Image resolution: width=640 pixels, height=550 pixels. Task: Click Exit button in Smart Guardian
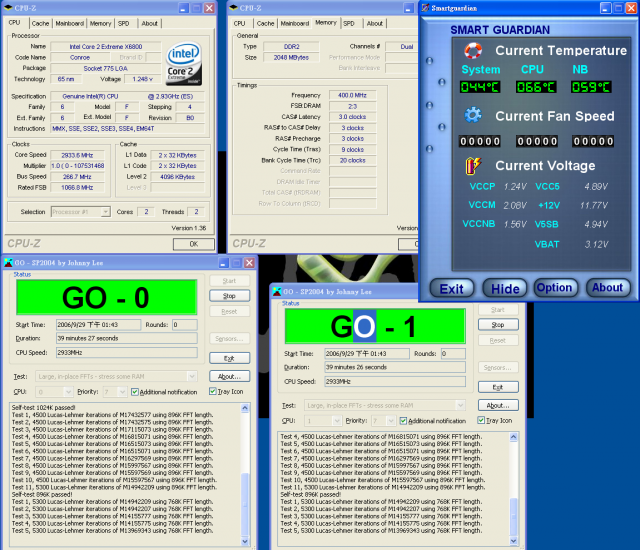point(452,288)
